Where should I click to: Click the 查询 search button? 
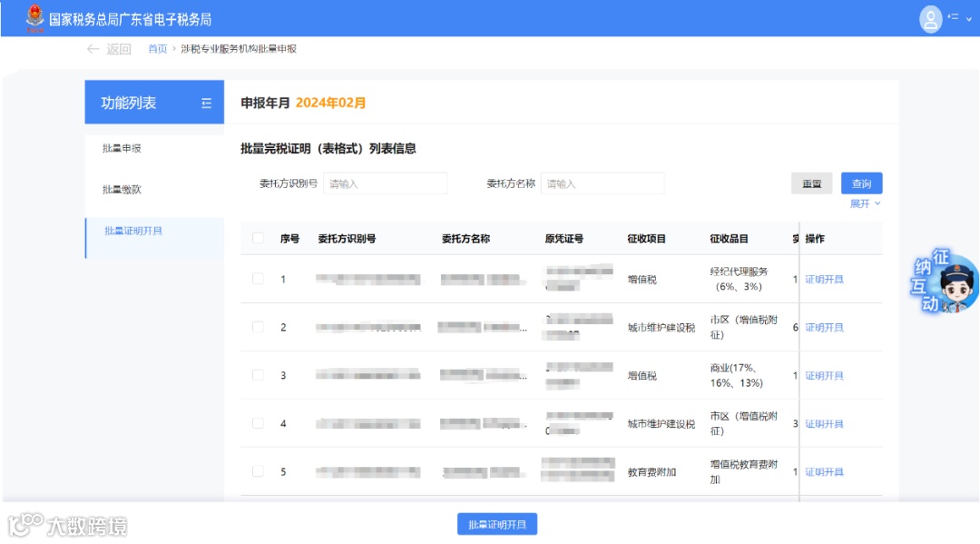click(860, 183)
